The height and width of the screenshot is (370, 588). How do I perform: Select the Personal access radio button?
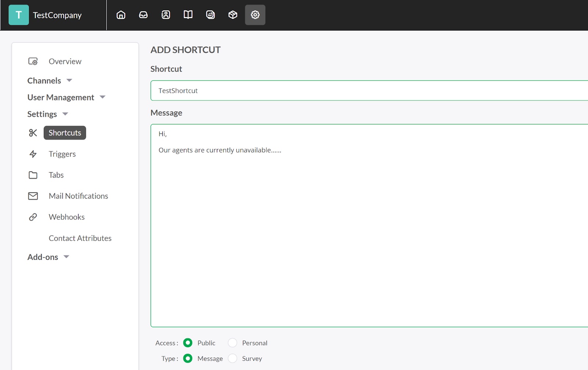(233, 343)
